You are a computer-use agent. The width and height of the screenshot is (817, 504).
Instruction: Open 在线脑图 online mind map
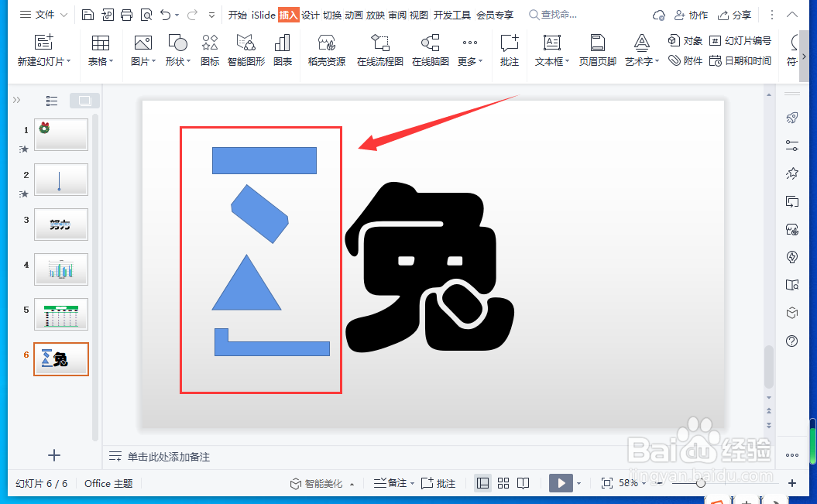pyautogui.click(x=431, y=50)
